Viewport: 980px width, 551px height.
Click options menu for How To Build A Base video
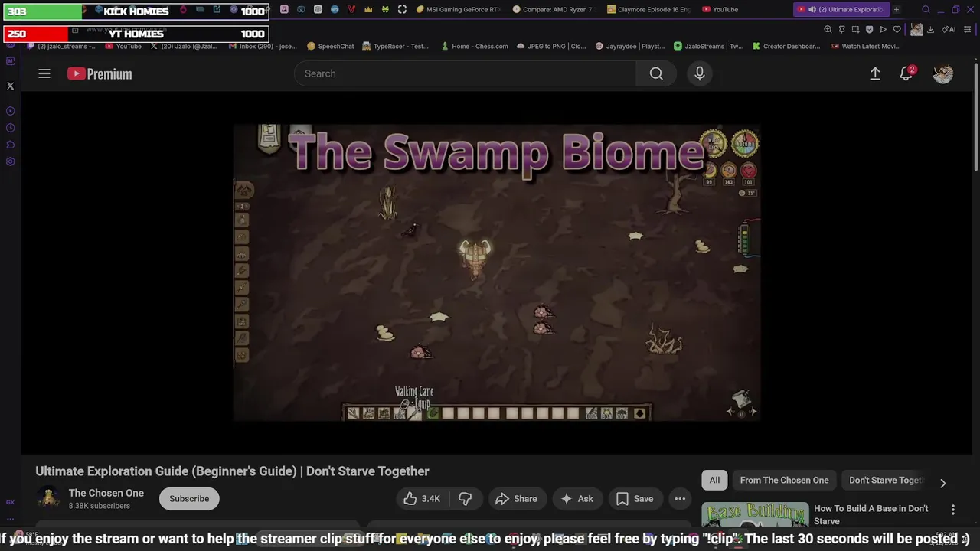click(953, 510)
